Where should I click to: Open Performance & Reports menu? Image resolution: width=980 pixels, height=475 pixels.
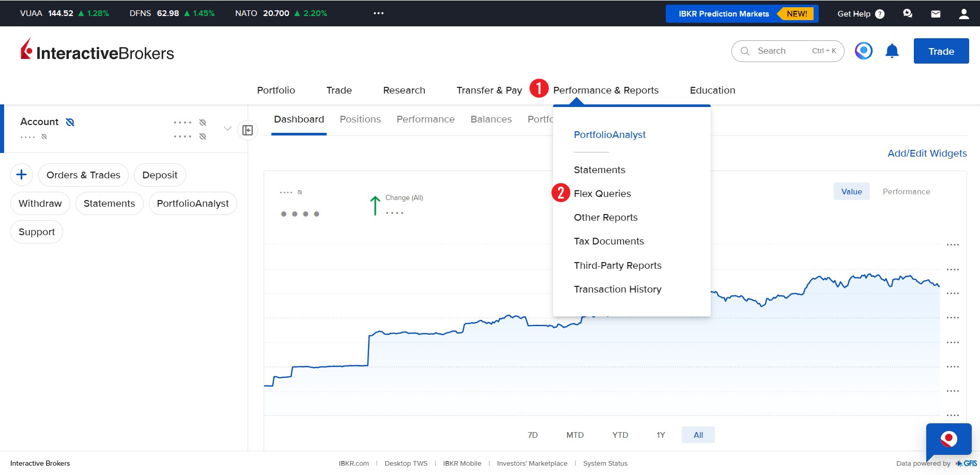(606, 90)
